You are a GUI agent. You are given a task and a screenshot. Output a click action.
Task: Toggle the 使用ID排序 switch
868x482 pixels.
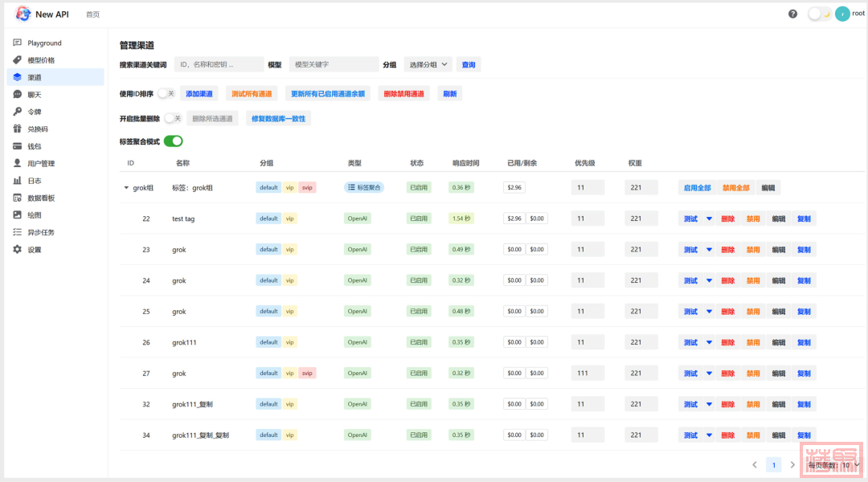pos(166,94)
